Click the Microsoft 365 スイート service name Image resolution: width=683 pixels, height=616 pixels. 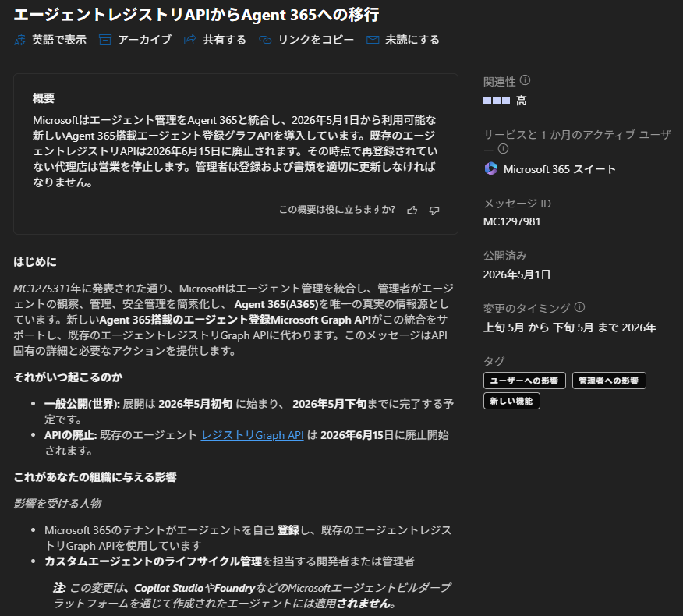(x=560, y=169)
